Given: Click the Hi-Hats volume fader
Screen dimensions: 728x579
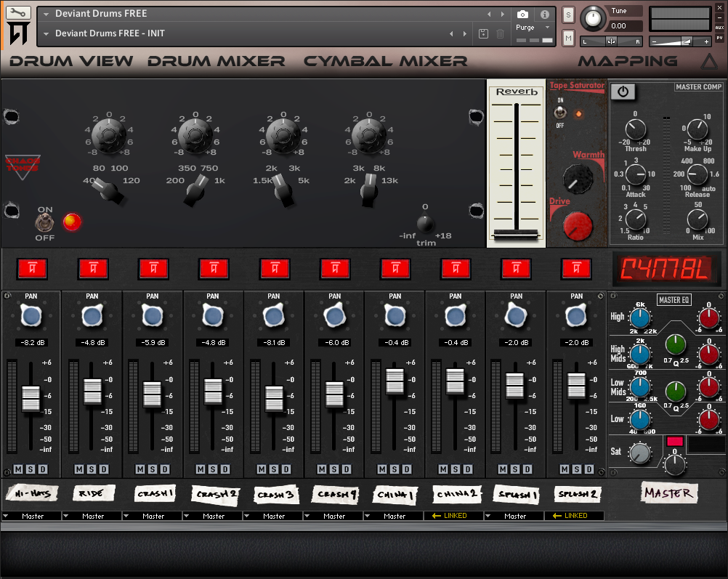Looking at the screenshot, I should 31,398.
